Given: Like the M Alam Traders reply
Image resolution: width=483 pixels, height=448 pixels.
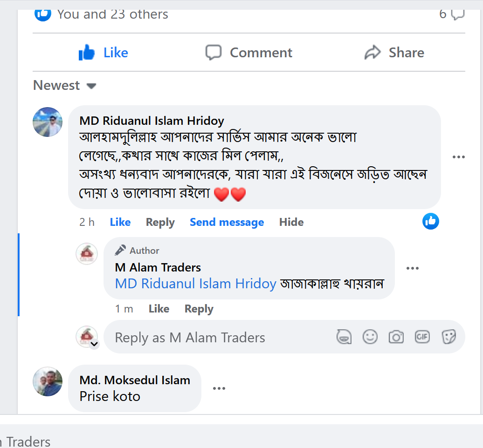Looking at the screenshot, I should (x=159, y=309).
